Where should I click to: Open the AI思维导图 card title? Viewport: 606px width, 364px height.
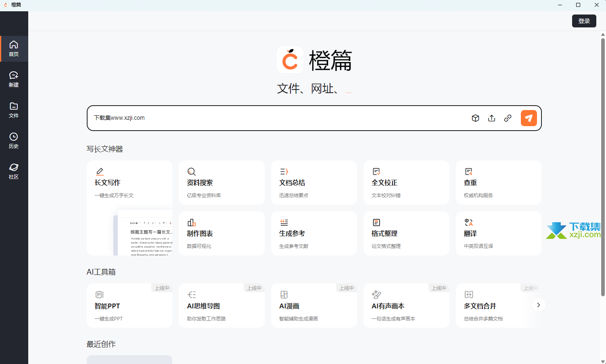pyautogui.click(x=203, y=306)
